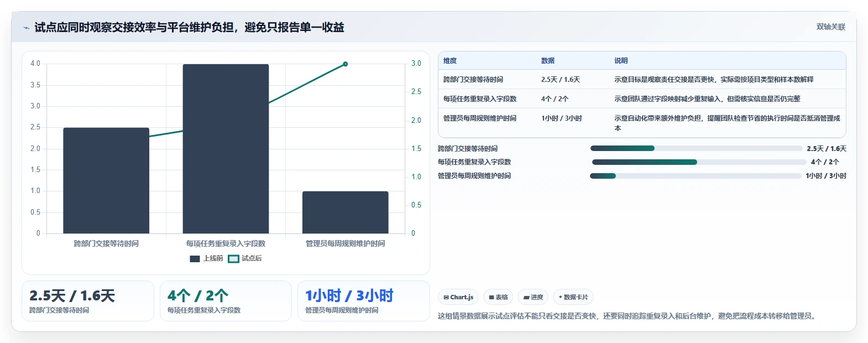Toggle the 上线前 legend series
The image size is (868, 343).
pyautogui.click(x=206, y=258)
